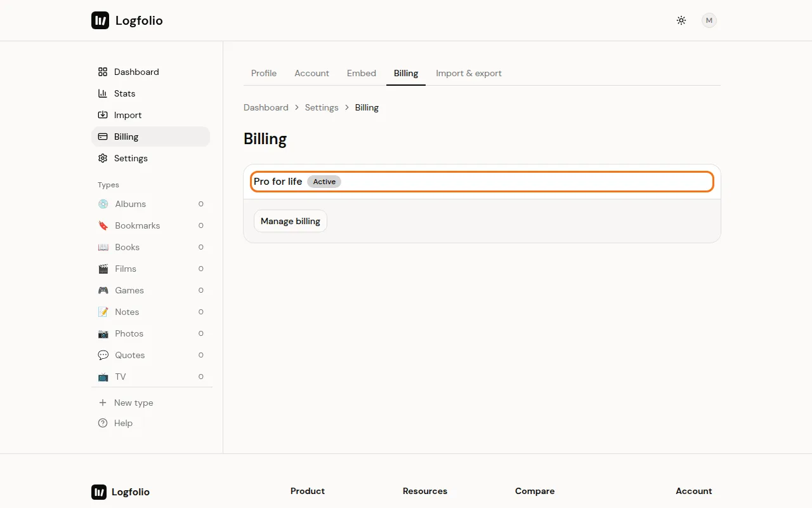Viewport: 812px width, 508px height.
Task: Click the Account footer heading
Action: (x=694, y=491)
